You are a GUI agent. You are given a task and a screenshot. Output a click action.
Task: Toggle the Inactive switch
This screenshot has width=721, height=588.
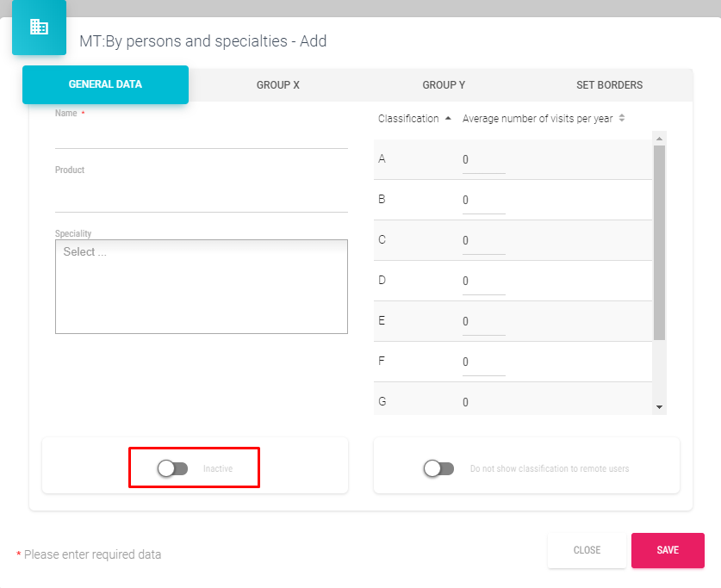click(x=172, y=468)
